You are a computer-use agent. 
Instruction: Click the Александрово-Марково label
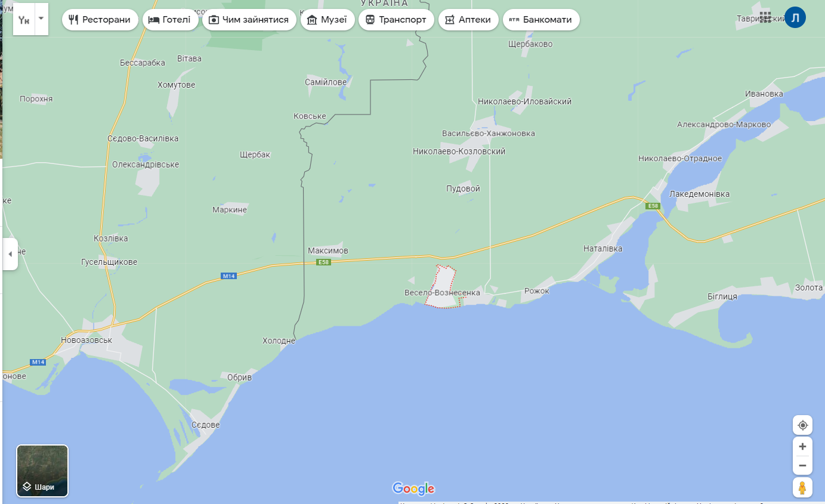pos(724,125)
